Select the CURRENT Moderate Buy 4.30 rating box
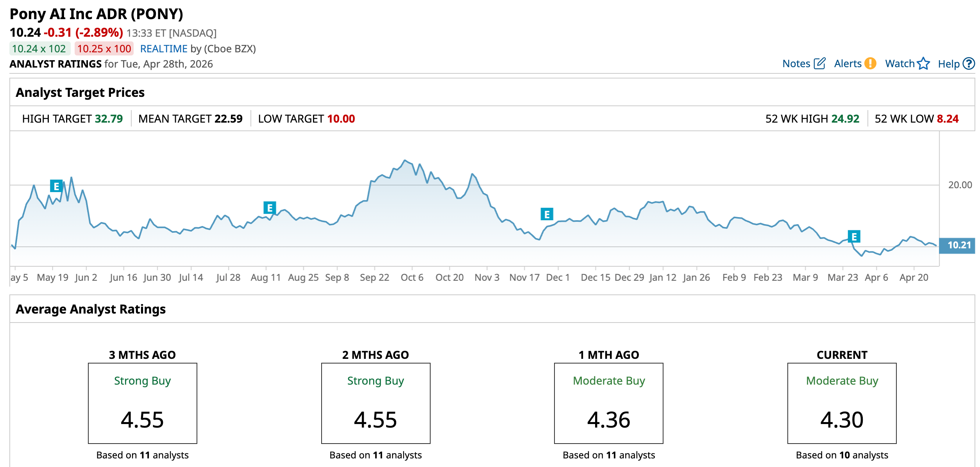Screen dimensions: 980x467 [x=842, y=403]
